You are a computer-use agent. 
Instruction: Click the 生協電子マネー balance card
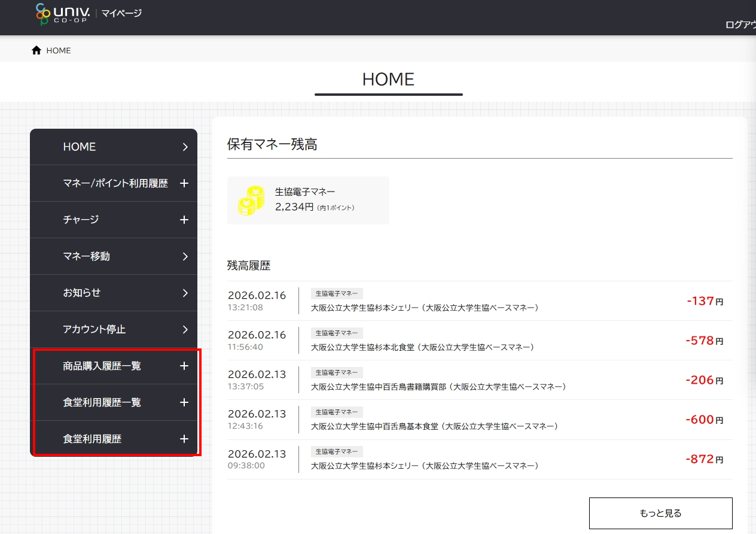pos(308,201)
